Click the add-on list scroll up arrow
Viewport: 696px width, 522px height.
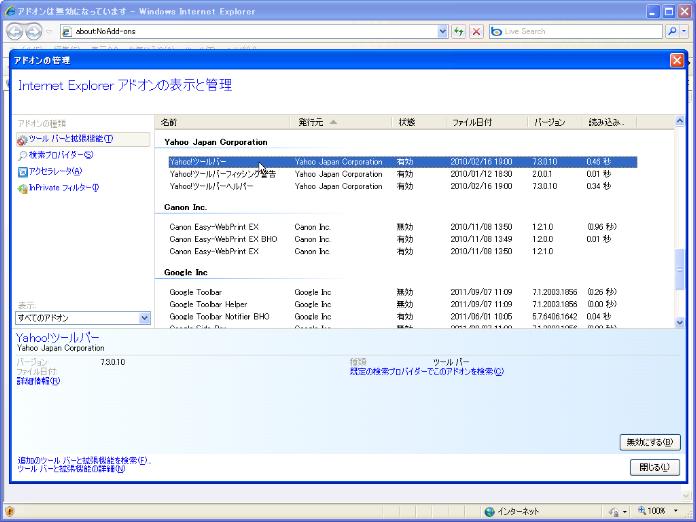click(679, 120)
